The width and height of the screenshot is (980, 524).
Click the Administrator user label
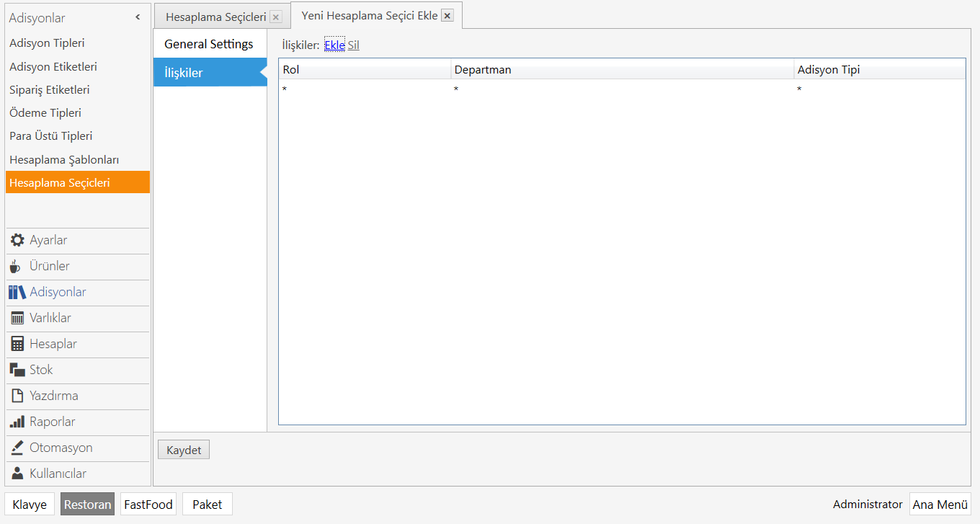coord(868,505)
